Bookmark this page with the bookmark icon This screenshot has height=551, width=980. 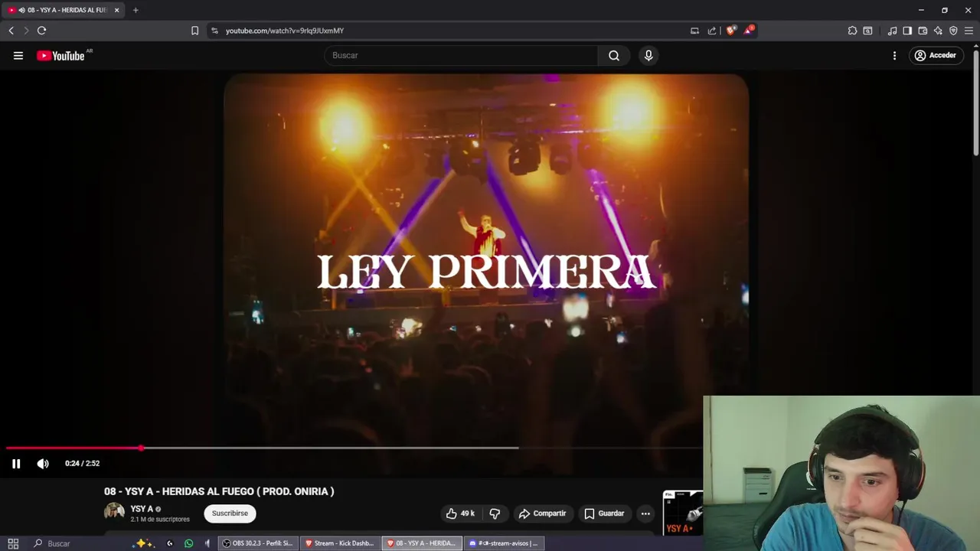[194, 31]
